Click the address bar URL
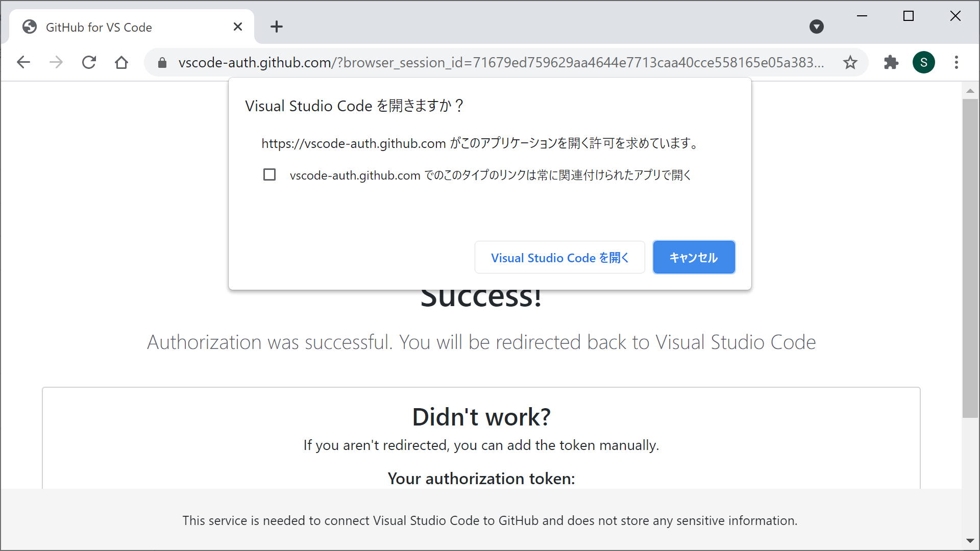This screenshot has width=980, height=551. pos(500,62)
